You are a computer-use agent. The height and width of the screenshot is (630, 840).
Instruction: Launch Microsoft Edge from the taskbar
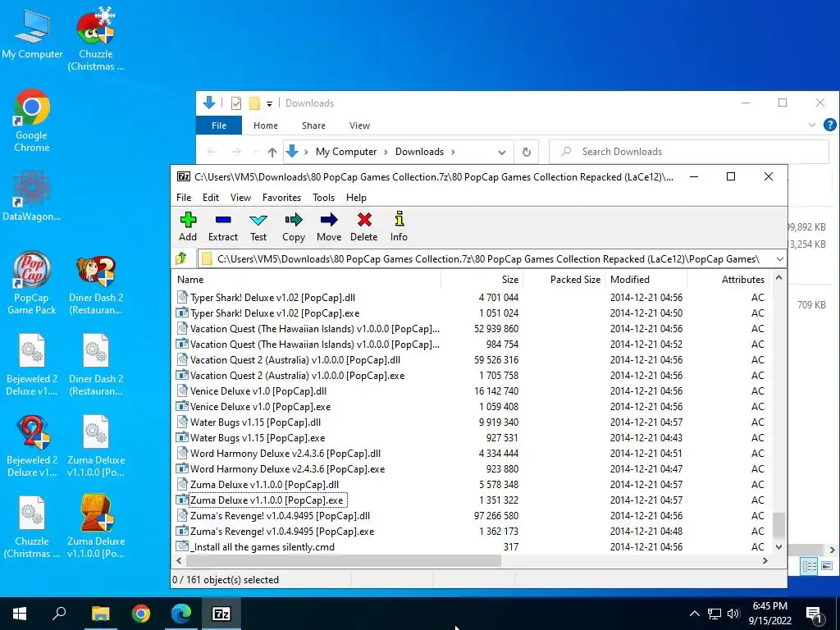point(181,614)
